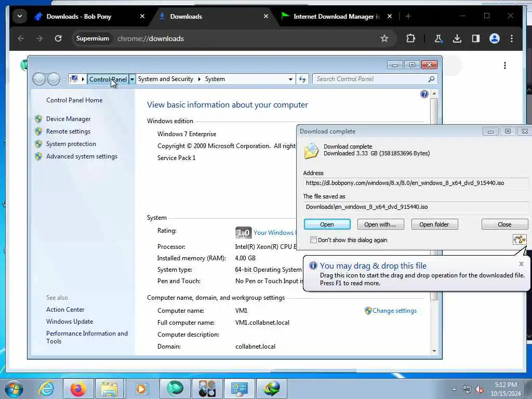Click the muted volume tray icon
This screenshot has width=532, height=399.
(480, 390)
